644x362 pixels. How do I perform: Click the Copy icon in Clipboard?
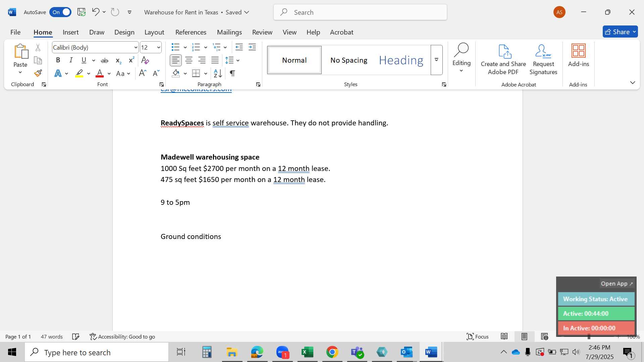[38, 60]
